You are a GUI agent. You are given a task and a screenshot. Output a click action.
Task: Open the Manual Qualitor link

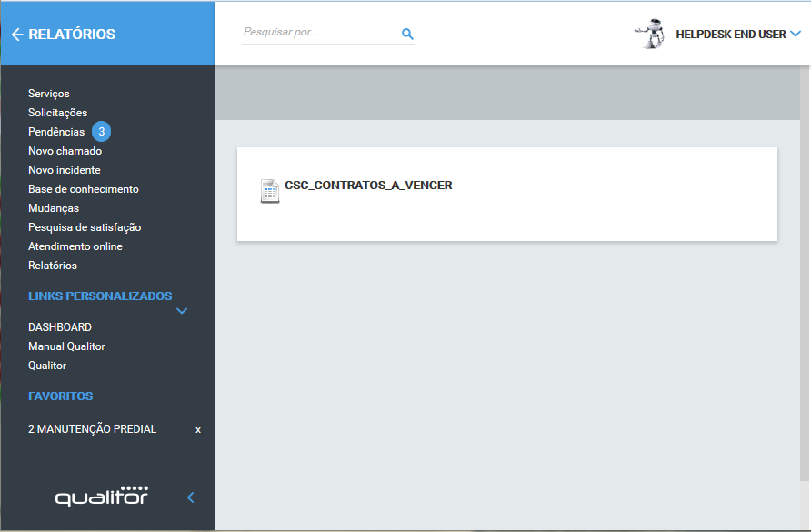[x=66, y=346]
